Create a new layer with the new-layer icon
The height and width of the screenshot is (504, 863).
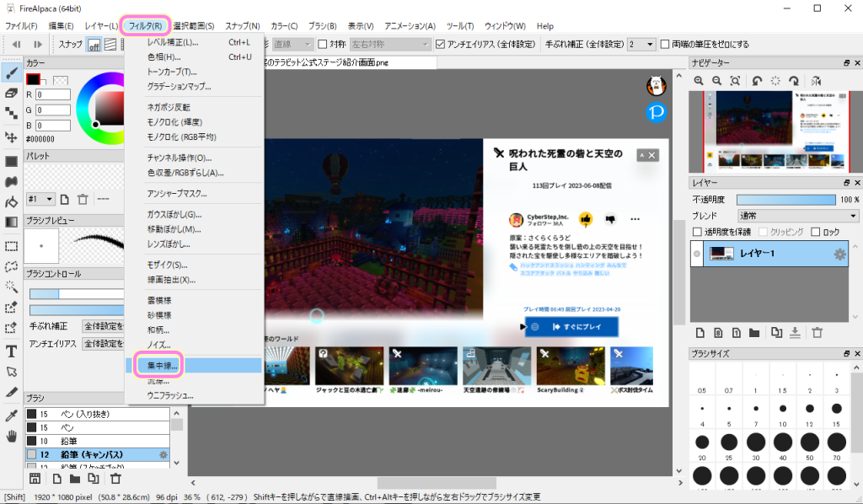[701, 333]
